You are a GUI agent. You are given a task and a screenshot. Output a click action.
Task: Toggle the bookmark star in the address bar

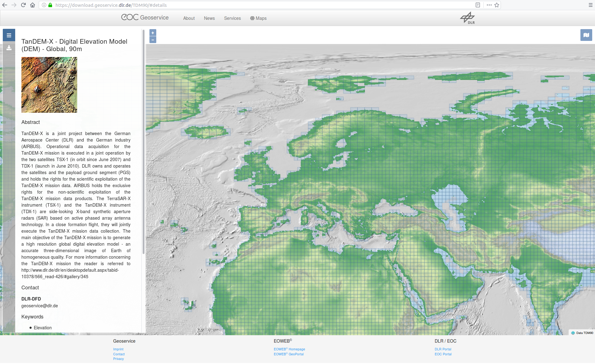496,5
